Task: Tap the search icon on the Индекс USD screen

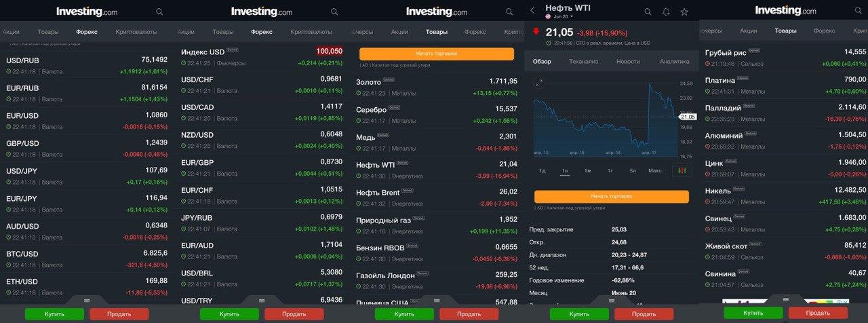Action: (x=334, y=12)
